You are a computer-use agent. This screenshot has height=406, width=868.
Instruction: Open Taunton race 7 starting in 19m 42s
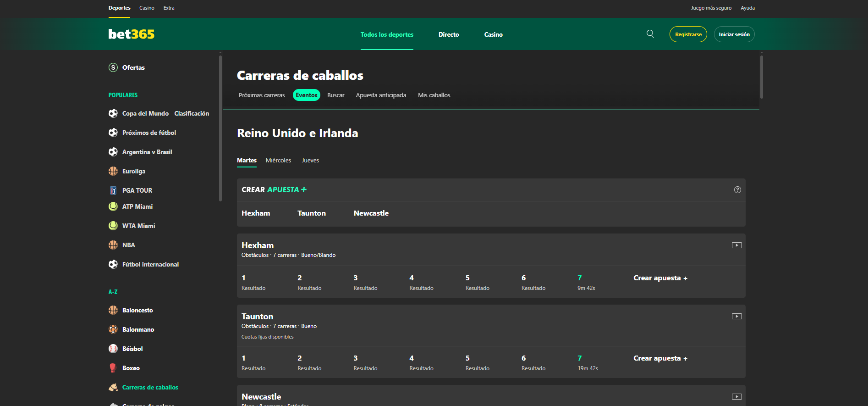(x=588, y=363)
